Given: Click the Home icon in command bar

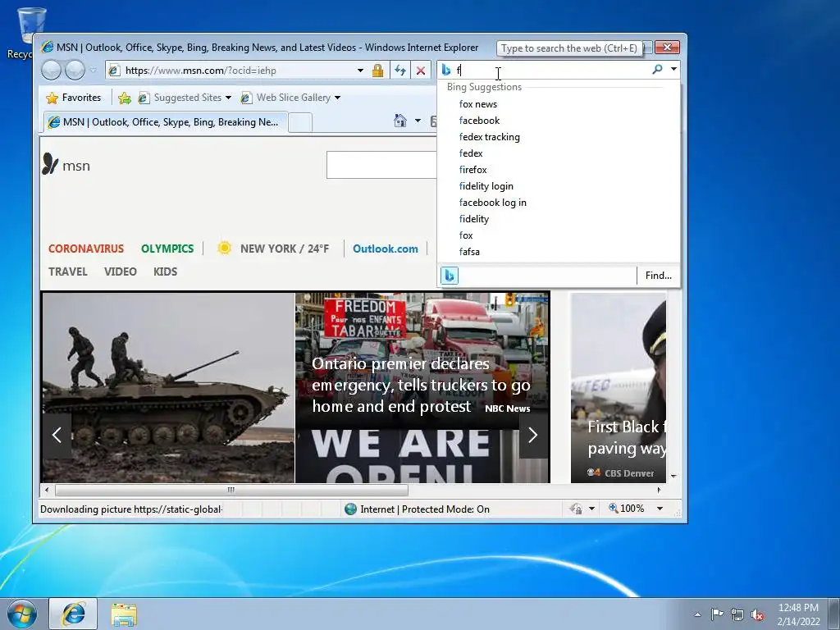Looking at the screenshot, I should pos(400,121).
